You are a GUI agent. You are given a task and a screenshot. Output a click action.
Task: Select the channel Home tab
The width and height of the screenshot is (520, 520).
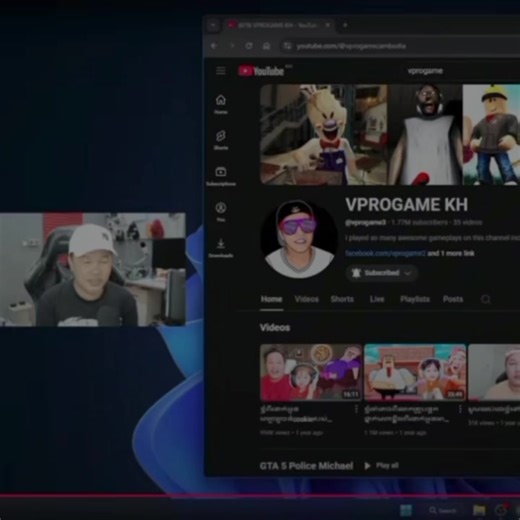pos(271,299)
